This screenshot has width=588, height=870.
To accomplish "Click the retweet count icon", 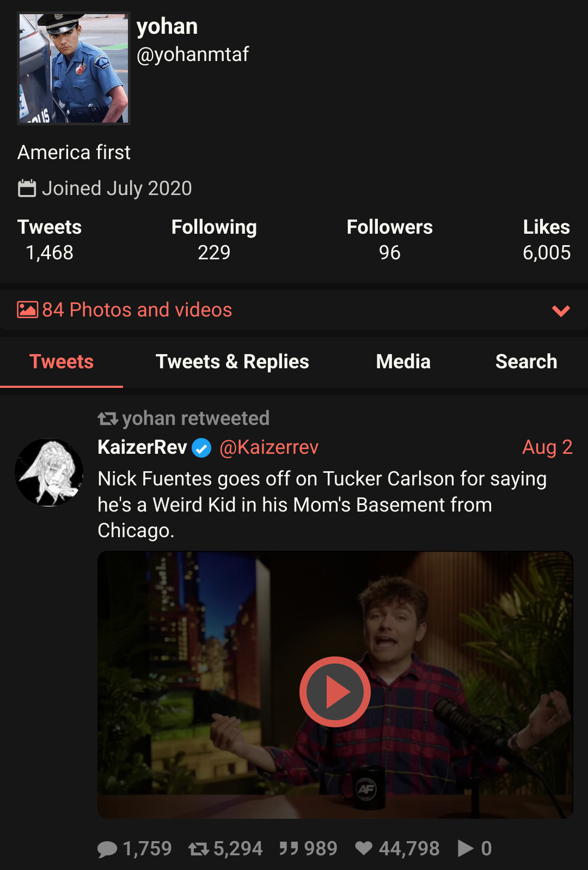I will tap(199, 849).
